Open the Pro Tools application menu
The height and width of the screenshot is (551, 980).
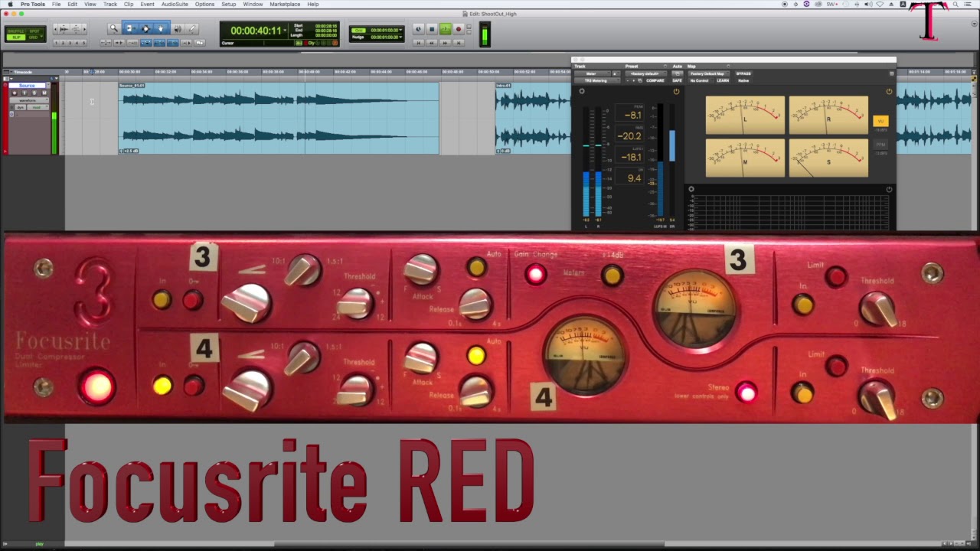tap(33, 4)
